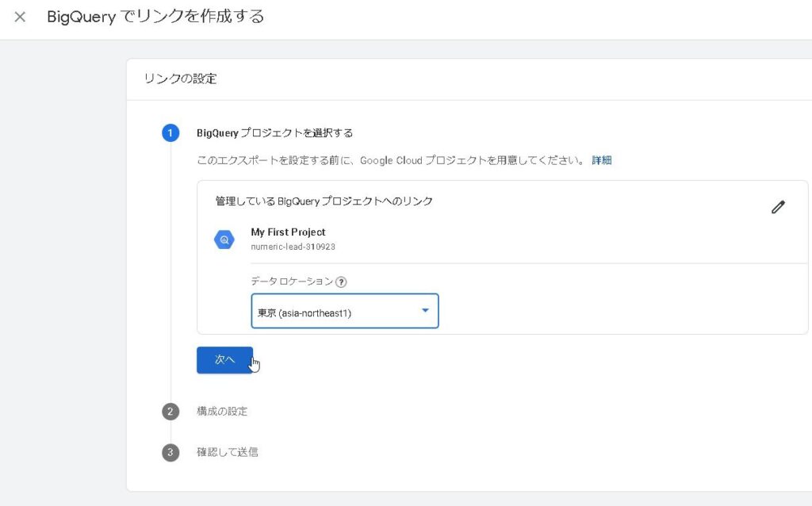
Task: Click the My First Project name
Action: pos(288,232)
